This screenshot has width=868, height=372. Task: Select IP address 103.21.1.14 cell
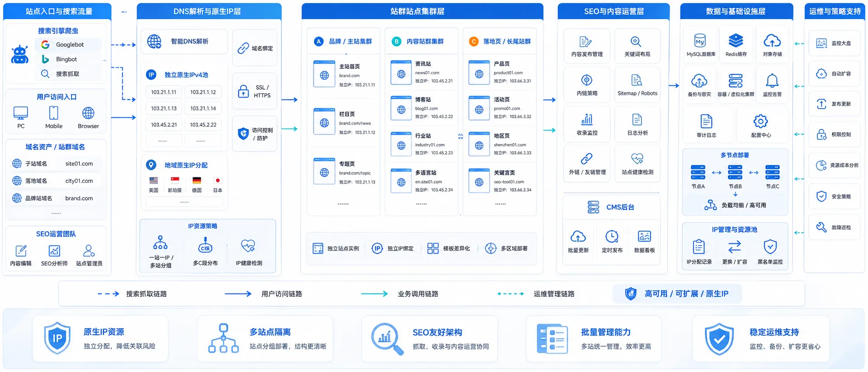[203, 108]
